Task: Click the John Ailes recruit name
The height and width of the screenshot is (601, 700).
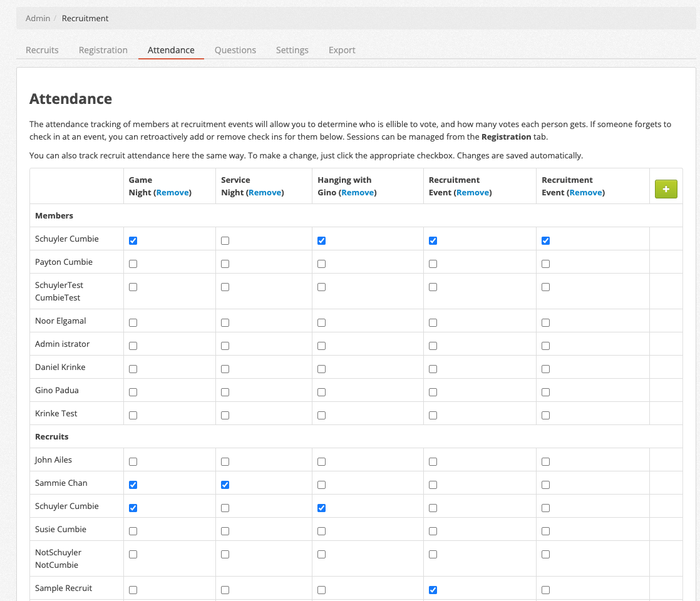Action: point(53,460)
